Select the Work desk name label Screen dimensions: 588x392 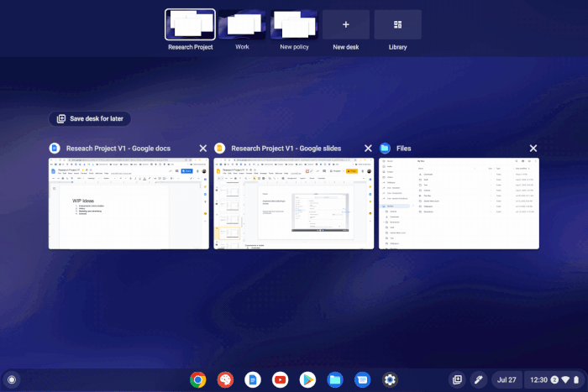[242, 47]
